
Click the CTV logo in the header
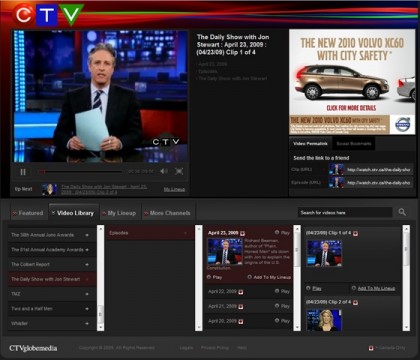click(x=47, y=14)
